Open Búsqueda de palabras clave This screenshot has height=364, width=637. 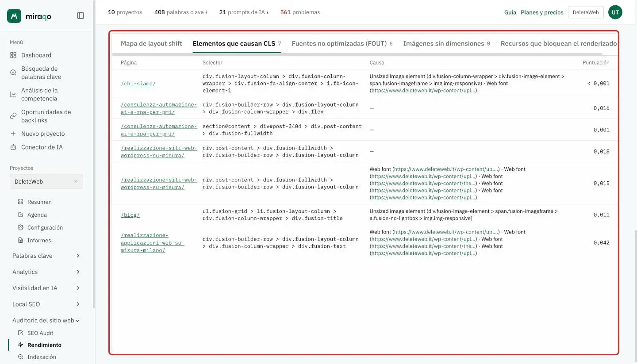41,73
